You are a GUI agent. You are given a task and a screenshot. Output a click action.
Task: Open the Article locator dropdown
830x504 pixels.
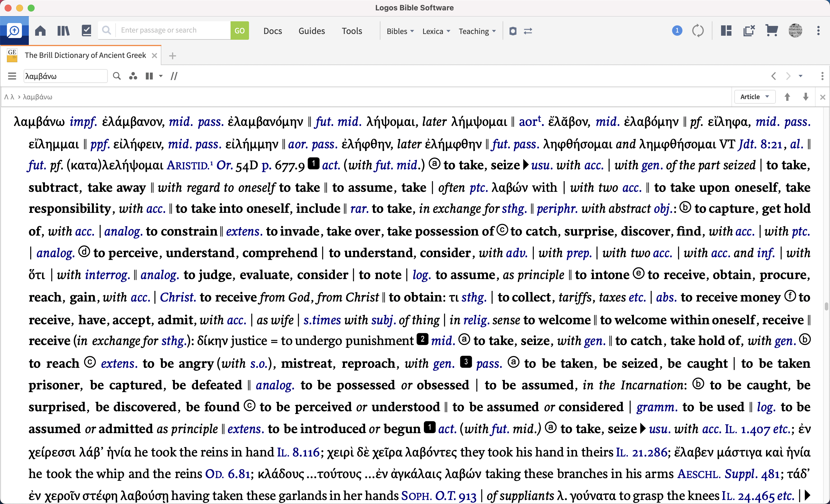[x=754, y=97]
